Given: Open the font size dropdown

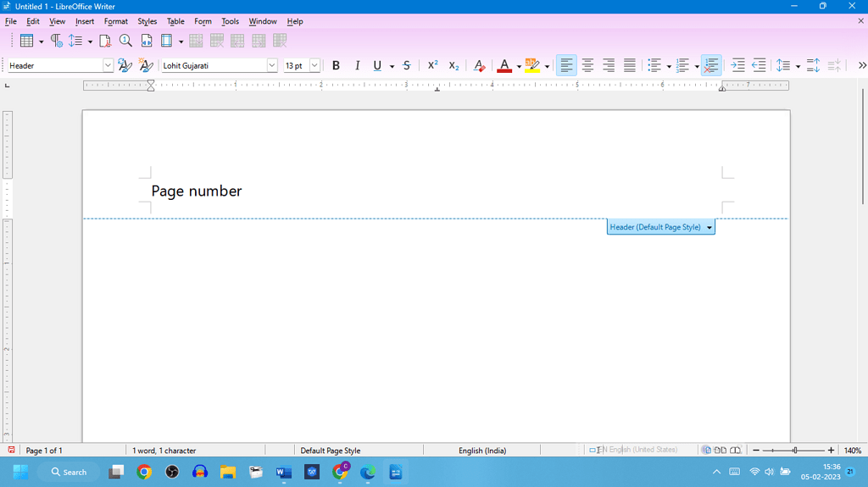Looking at the screenshot, I should tap(314, 65).
